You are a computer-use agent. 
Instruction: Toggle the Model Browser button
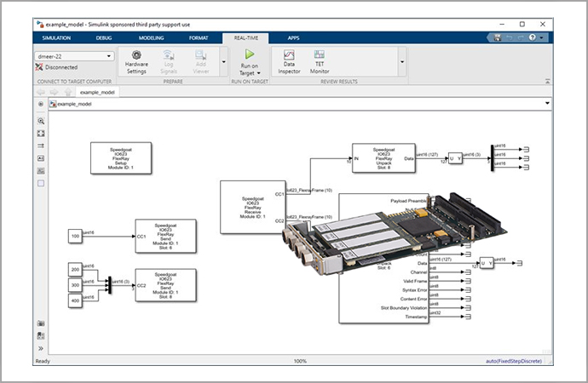41,104
